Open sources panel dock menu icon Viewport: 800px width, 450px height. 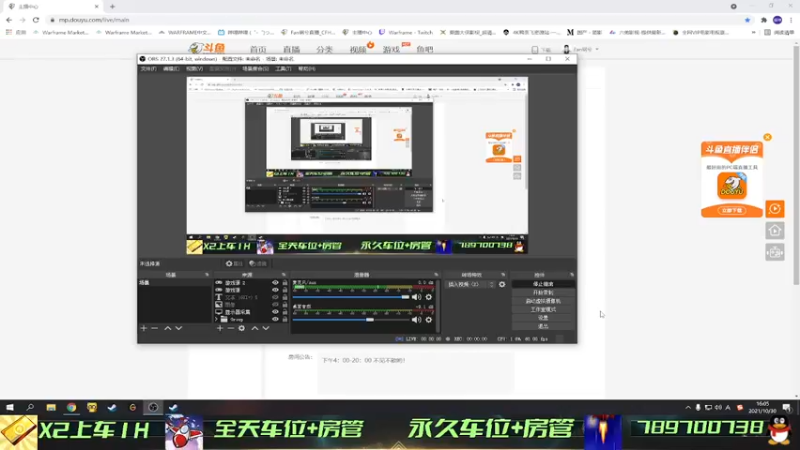click(x=284, y=274)
